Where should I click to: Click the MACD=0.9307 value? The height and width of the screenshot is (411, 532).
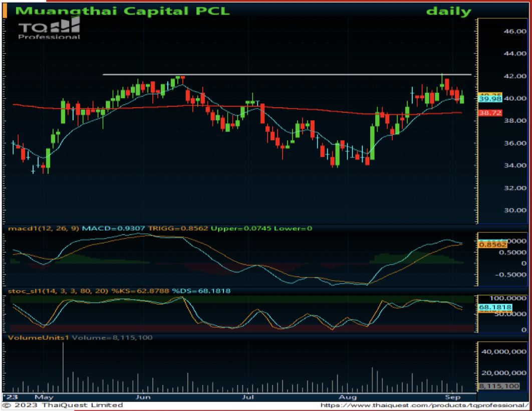click(113, 229)
